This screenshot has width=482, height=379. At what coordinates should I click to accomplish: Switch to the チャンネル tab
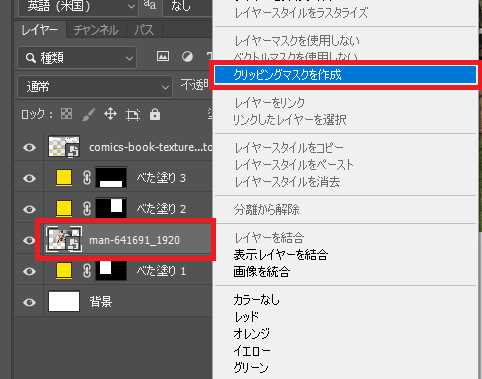tap(96, 30)
